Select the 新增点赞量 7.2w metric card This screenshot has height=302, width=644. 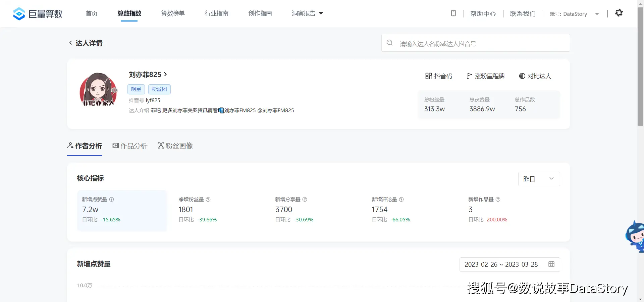[x=122, y=210]
